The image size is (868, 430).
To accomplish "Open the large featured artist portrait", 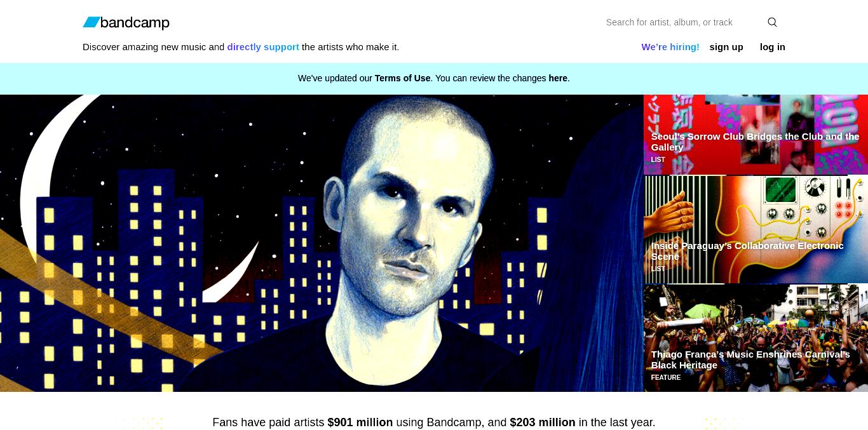I will pyautogui.click(x=322, y=243).
